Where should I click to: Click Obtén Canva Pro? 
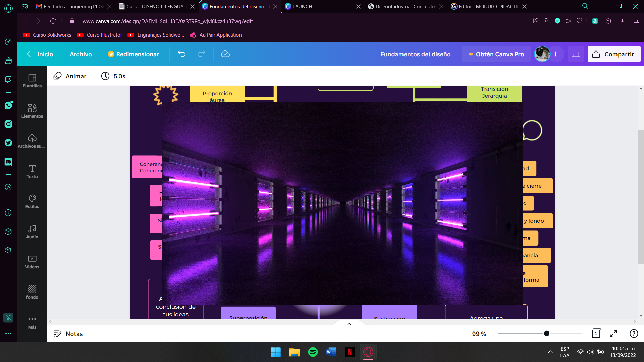[x=496, y=54]
